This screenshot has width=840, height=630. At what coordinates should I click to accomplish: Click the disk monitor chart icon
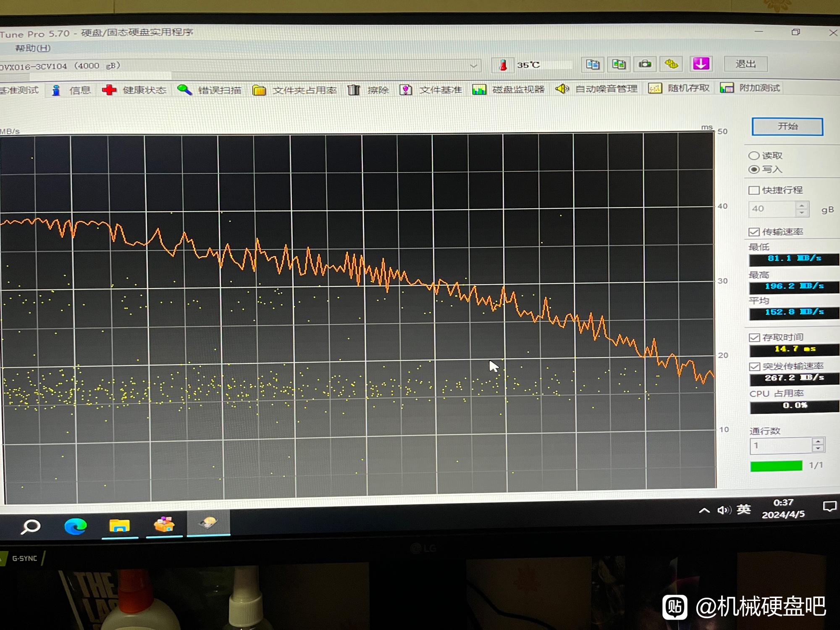point(479,89)
